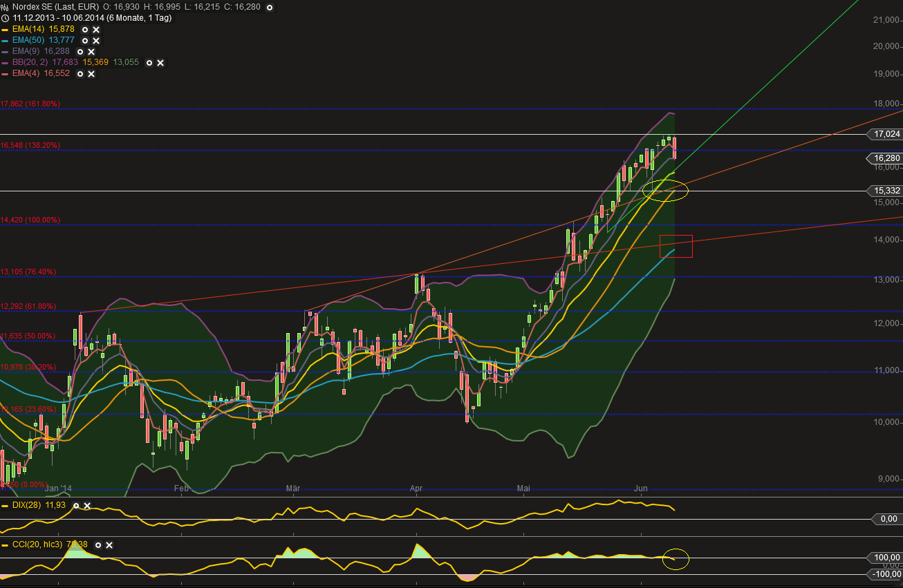Screen dimensions: 903x588
Task: Open CCI(20, hlc3) indicator settings
Action: click(x=97, y=545)
